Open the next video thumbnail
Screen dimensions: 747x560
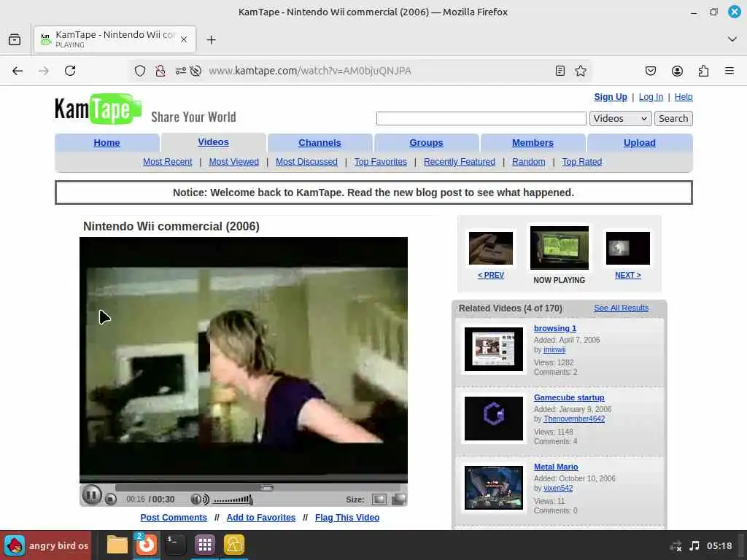tap(628, 248)
